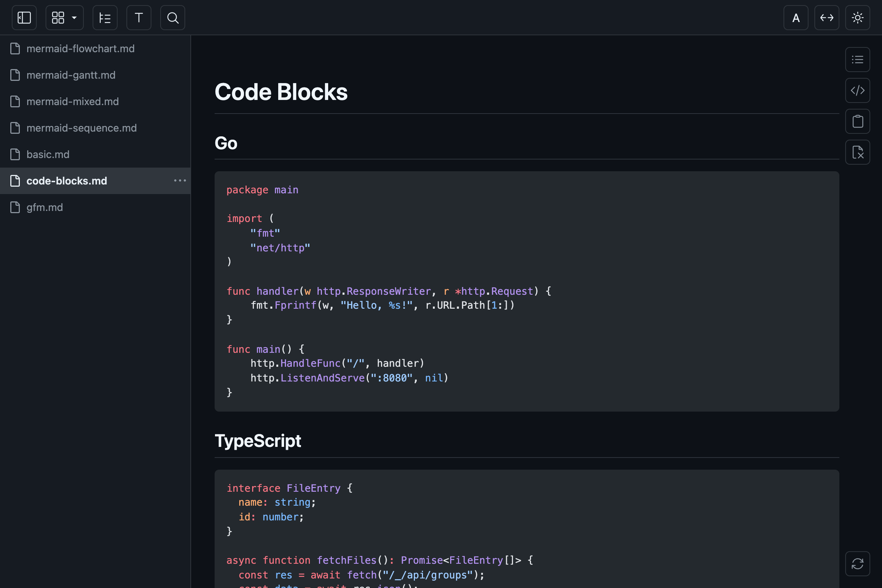
Task: Click the T text icon in toolbar
Action: pos(139,18)
